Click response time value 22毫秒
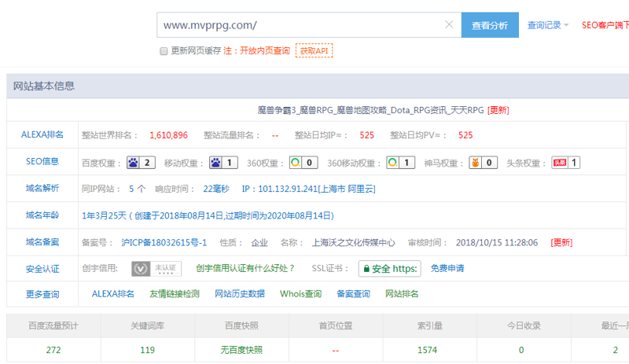Screen dimensions: 629x364 click(x=216, y=189)
